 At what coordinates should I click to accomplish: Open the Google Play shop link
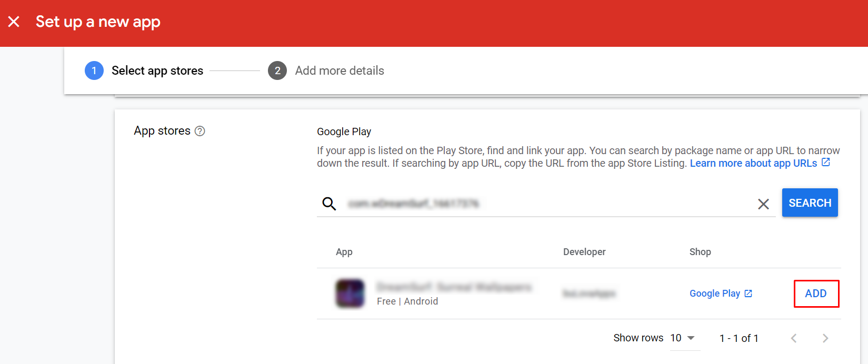tap(715, 294)
